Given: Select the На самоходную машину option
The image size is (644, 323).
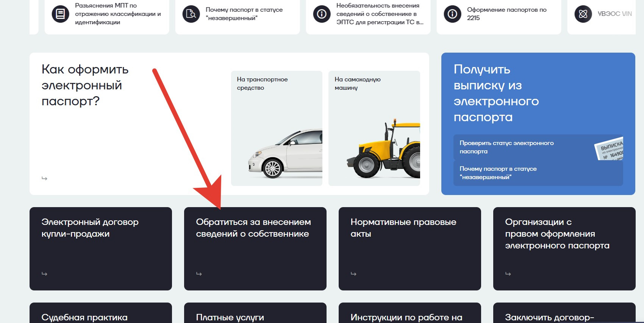Looking at the screenshot, I should 374,128.
